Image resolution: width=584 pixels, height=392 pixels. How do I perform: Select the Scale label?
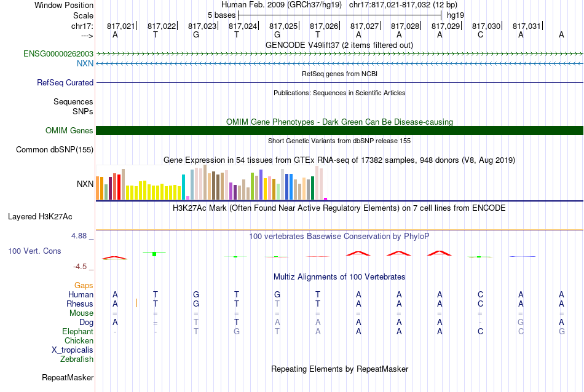(x=84, y=15)
